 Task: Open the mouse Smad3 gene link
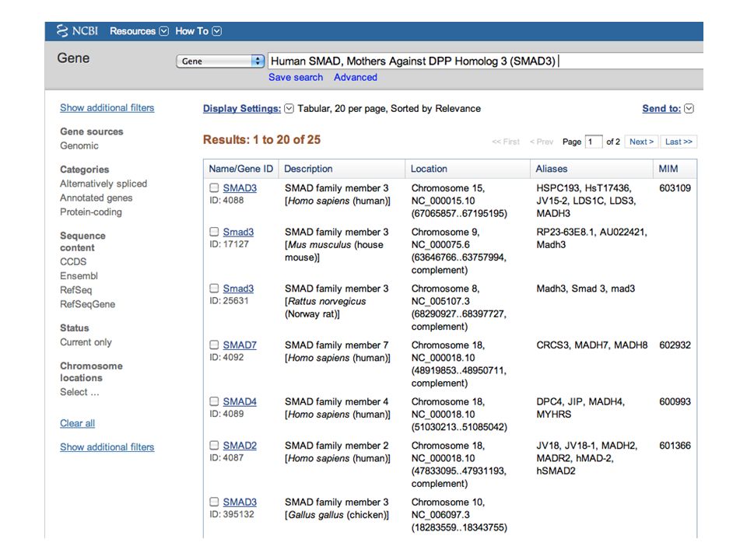[x=238, y=232]
